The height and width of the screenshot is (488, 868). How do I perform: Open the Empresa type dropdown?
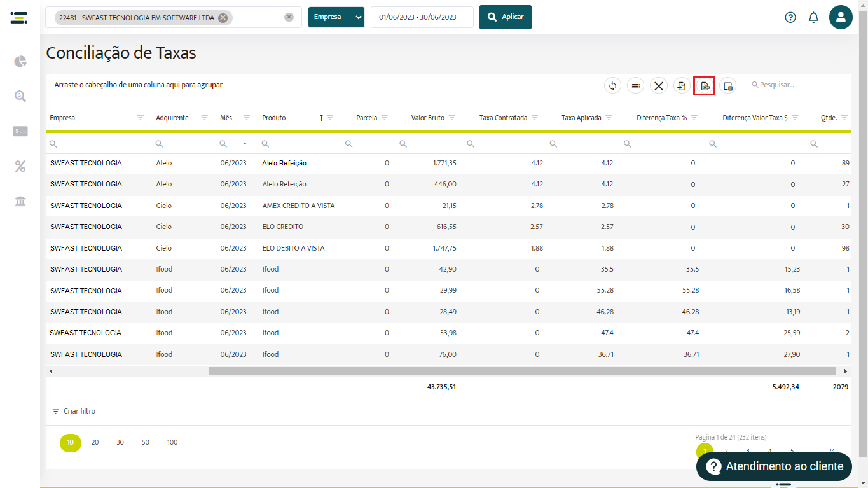pos(336,17)
